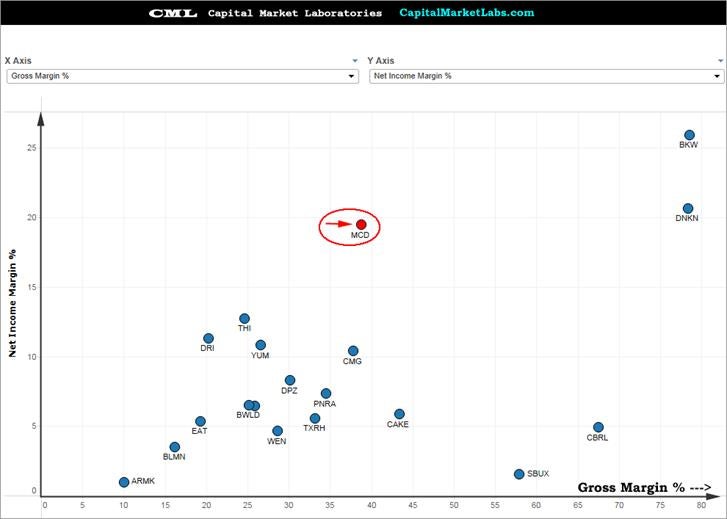Click the DPZ data point

290,380
